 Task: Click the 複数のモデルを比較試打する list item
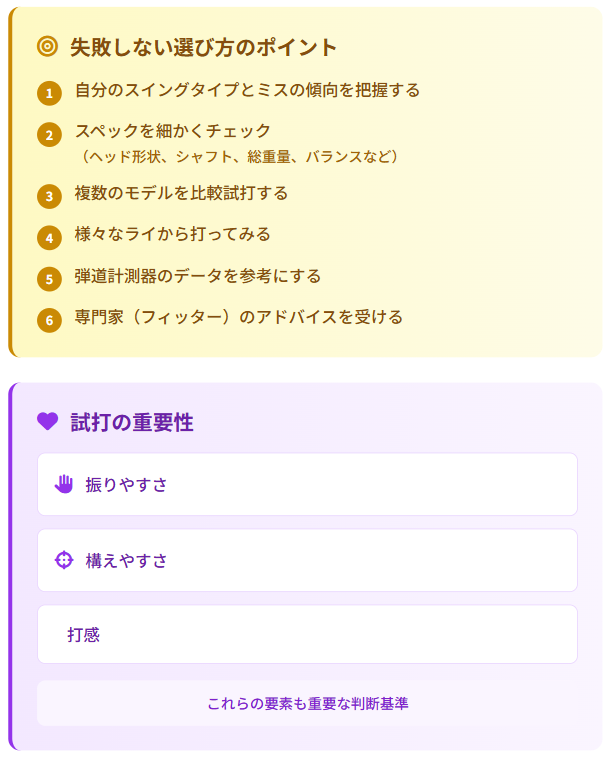point(181,193)
